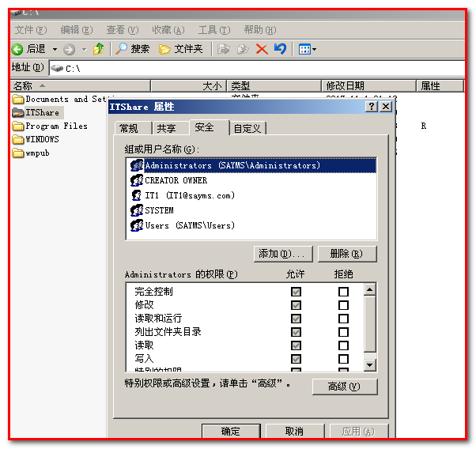The height and width of the screenshot is (449, 476).
Task: Click the green Back arrow button
Action: tap(17, 49)
